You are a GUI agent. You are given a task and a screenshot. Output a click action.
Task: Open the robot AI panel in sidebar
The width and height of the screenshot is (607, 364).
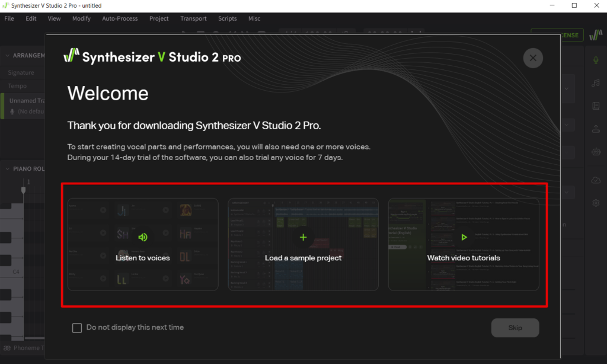[596, 151]
